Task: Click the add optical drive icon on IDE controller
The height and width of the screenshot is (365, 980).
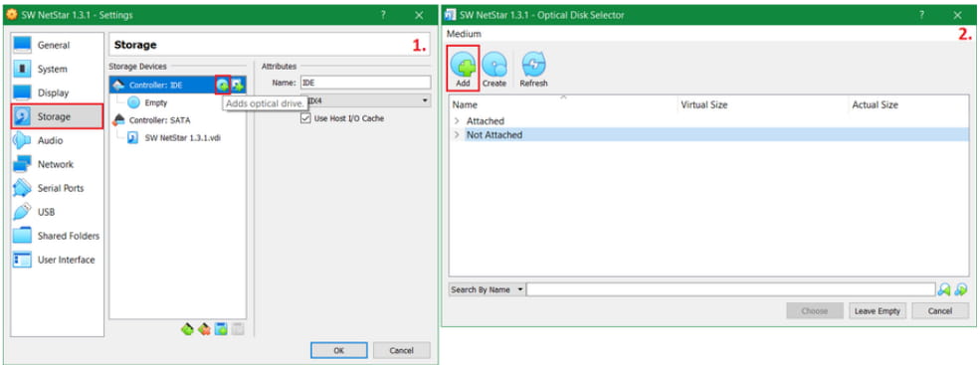Action: click(x=223, y=85)
